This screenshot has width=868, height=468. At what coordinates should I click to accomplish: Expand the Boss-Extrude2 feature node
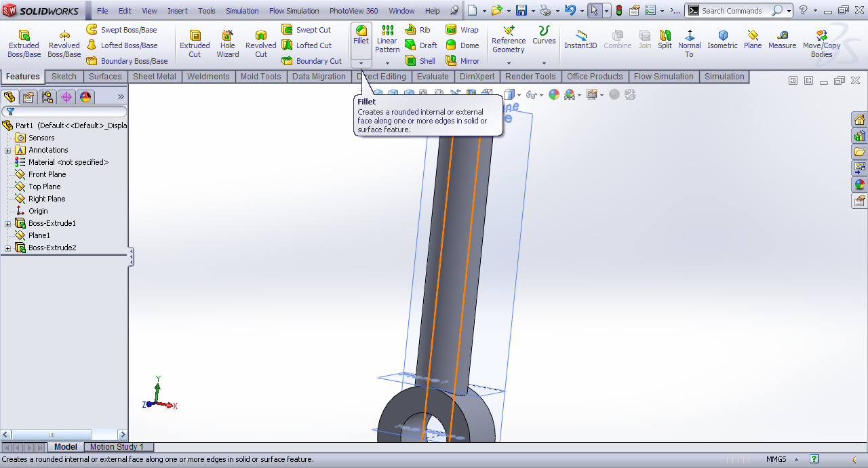click(8, 248)
